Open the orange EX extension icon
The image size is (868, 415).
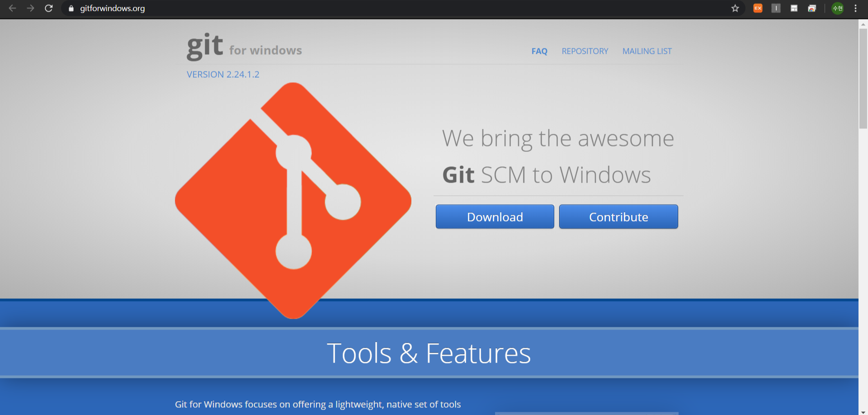click(758, 8)
